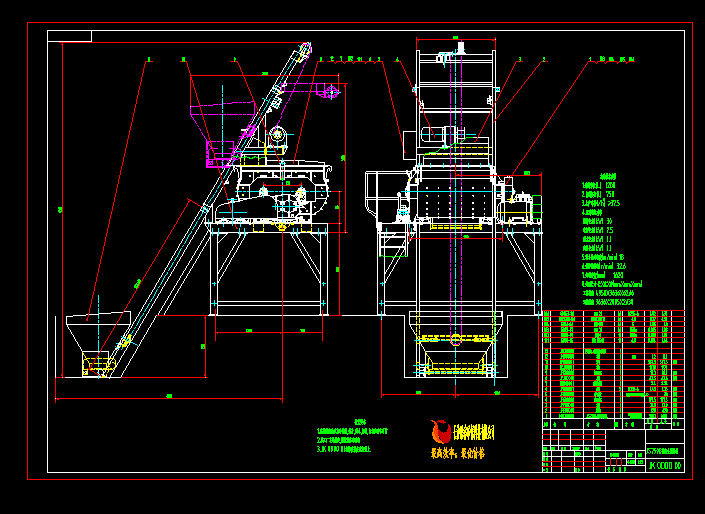
Task: Select the magenta winch at upper right of side view
Action: [x=329, y=92]
